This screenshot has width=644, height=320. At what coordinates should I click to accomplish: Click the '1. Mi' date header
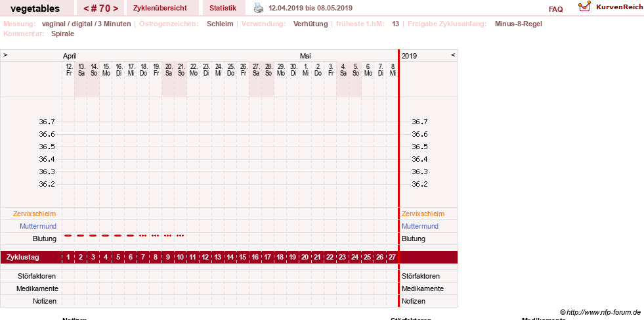tap(305, 70)
